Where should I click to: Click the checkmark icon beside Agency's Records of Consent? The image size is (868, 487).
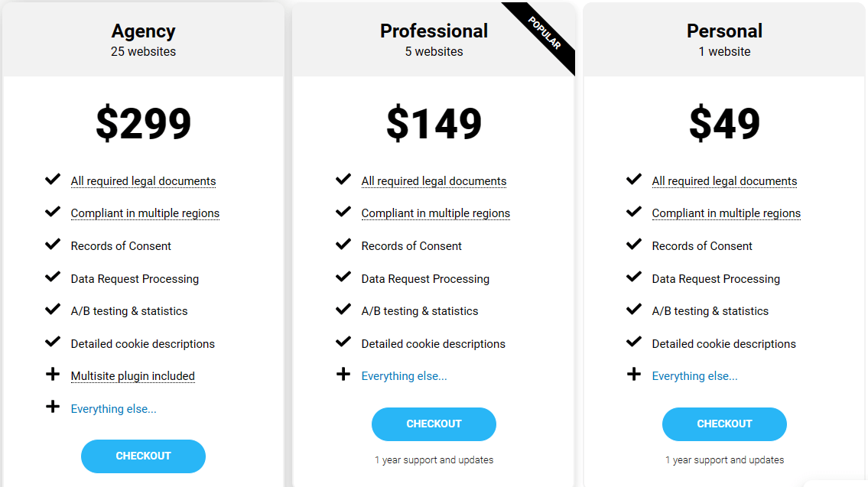(x=52, y=244)
